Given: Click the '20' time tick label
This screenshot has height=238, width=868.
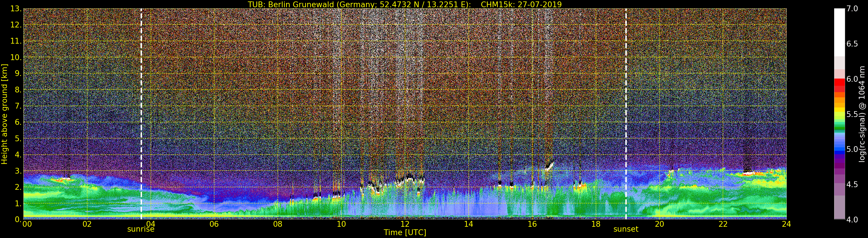Looking at the screenshot, I should (659, 224).
